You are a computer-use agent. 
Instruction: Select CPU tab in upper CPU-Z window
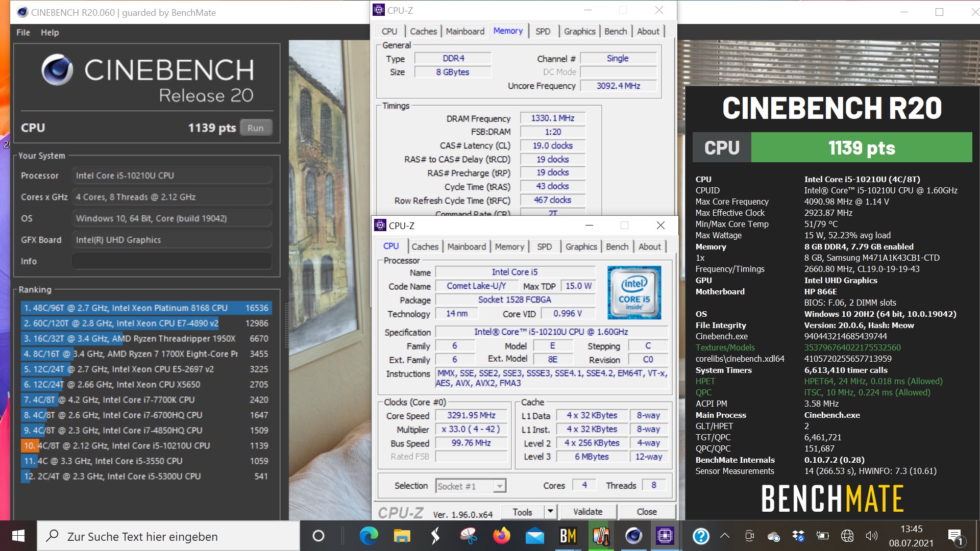pyautogui.click(x=389, y=32)
